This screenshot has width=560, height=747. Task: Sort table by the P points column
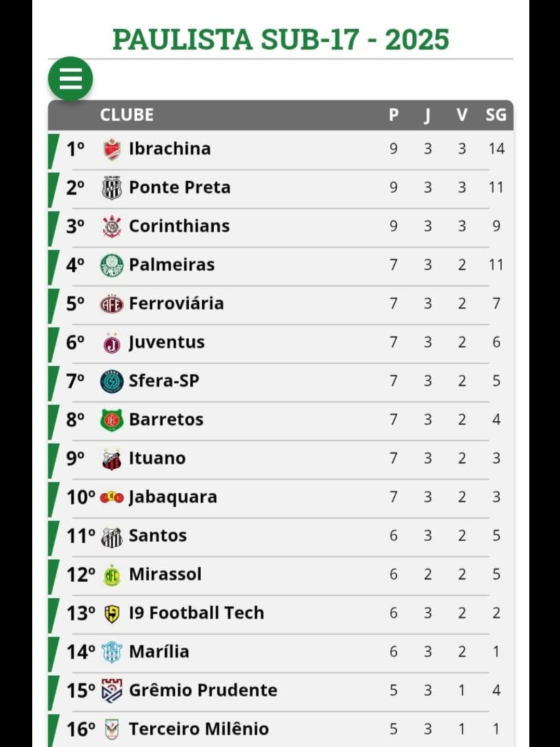(394, 115)
